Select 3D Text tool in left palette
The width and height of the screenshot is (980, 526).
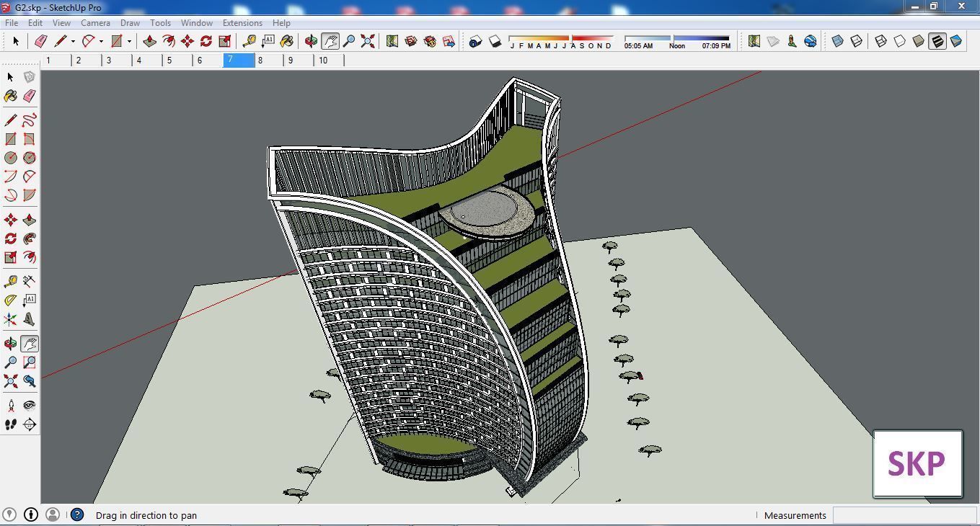pos(30,318)
